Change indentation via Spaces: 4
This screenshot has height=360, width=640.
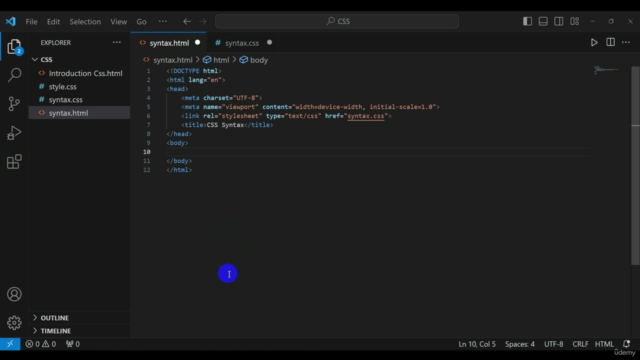click(520, 344)
